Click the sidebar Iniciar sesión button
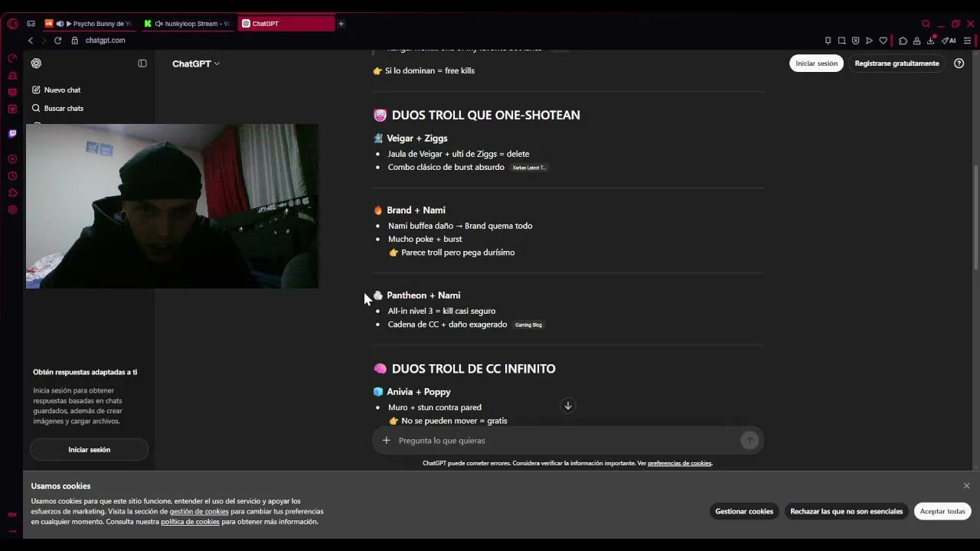 [x=89, y=450]
